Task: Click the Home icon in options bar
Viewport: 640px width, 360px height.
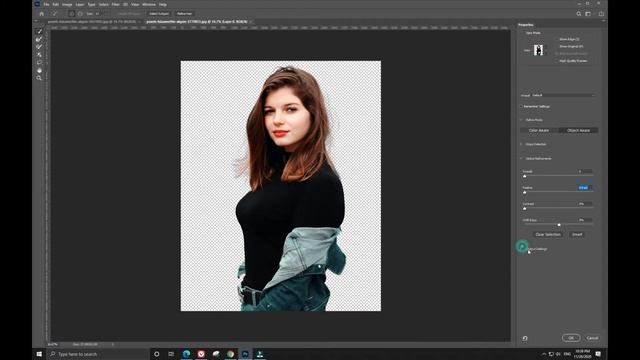Action: click(x=42, y=13)
